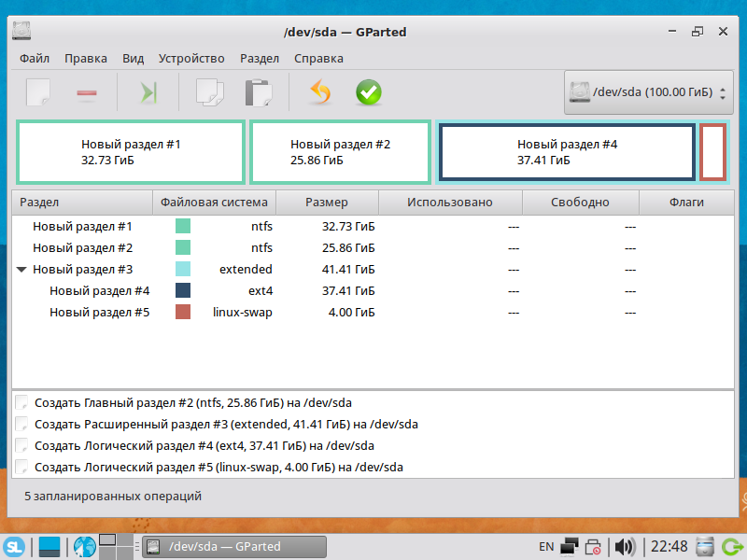Launch the web browser globe icon
747x560 pixels.
pos(85,546)
